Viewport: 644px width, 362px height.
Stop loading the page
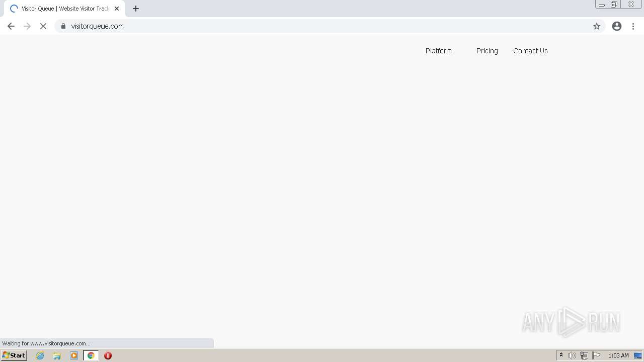click(43, 26)
